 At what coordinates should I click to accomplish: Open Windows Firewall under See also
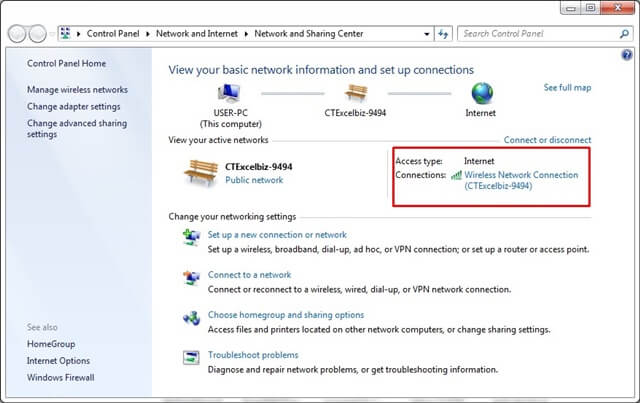click(61, 377)
